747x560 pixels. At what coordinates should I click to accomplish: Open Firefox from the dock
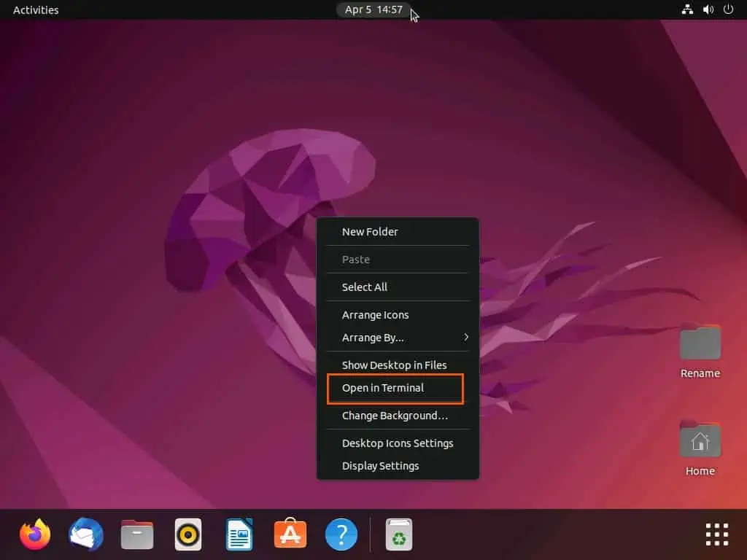[x=35, y=534]
